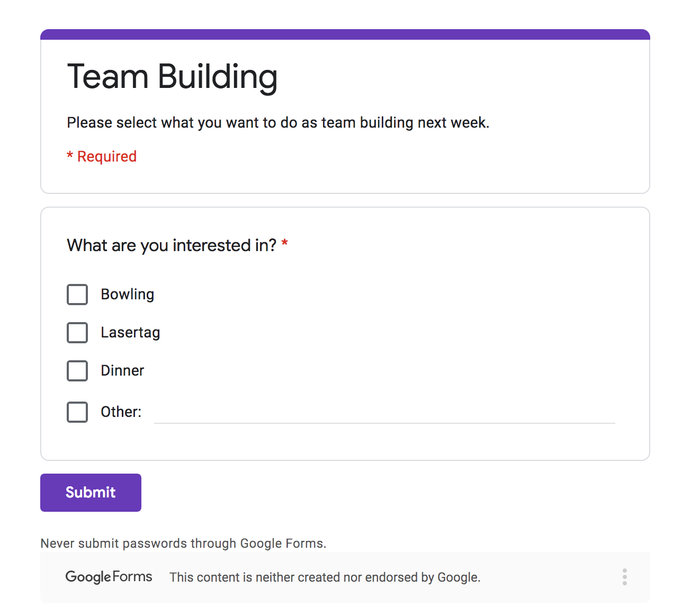The width and height of the screenshot is (700, 605).
Task: Click the Team Building form title
Action: (x=172, y=77)
